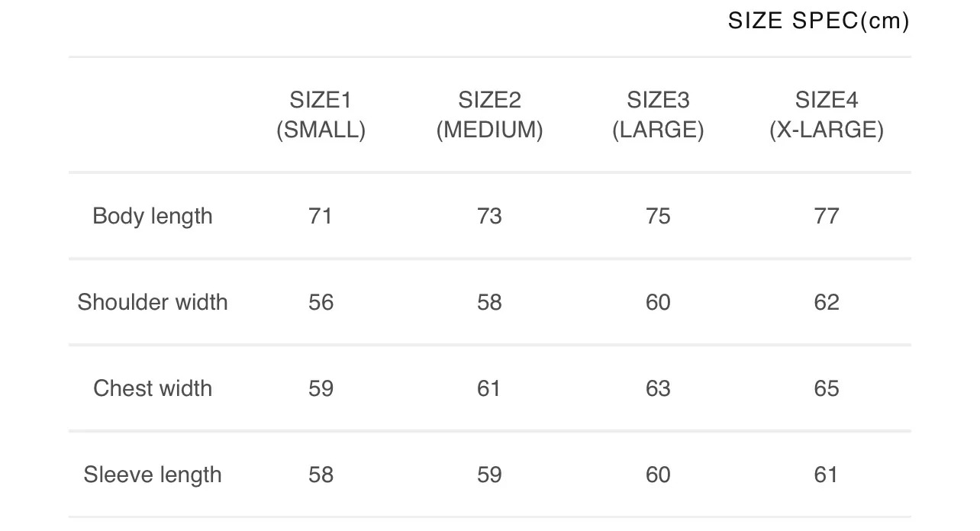This screenshot has width=980, height=531.
Task: Click Sleeve length value 59 for MEDIUM
Action: [x=489, y=475]
